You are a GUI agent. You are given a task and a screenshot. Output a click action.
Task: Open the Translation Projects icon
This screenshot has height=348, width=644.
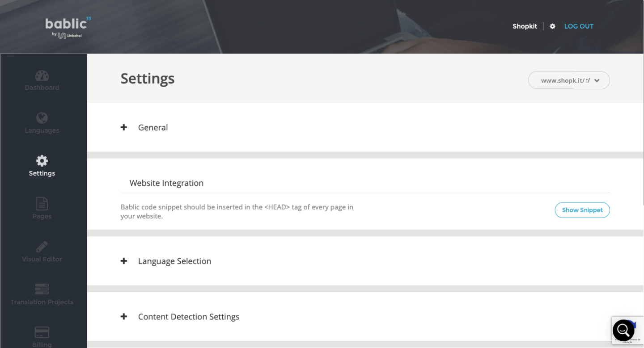[x=42, y=289]
